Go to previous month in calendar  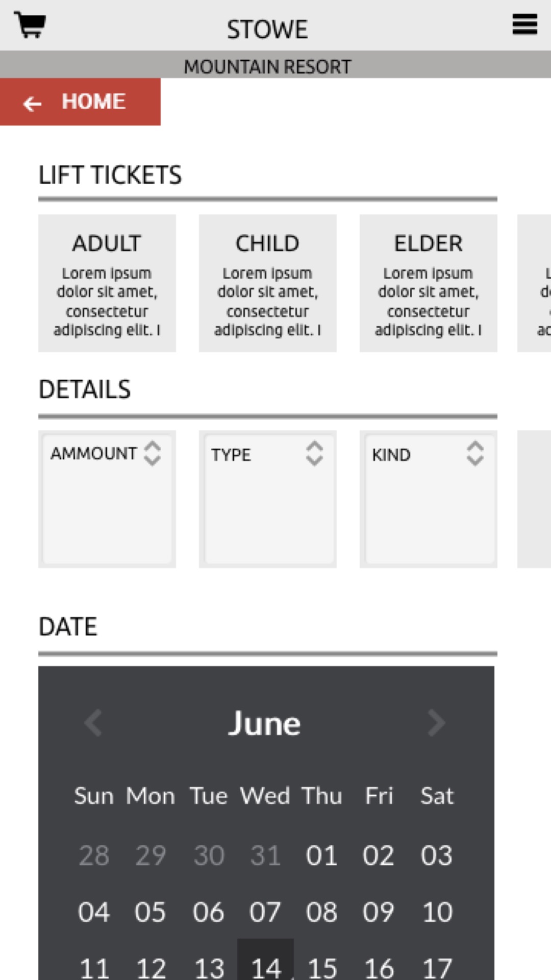click(93, 723)
